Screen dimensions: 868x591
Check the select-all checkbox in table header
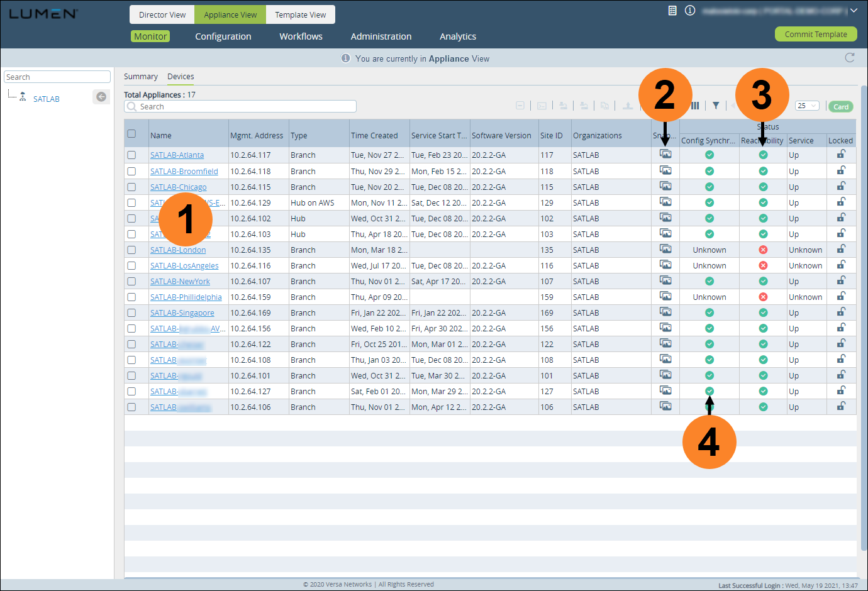pos(131,133)
